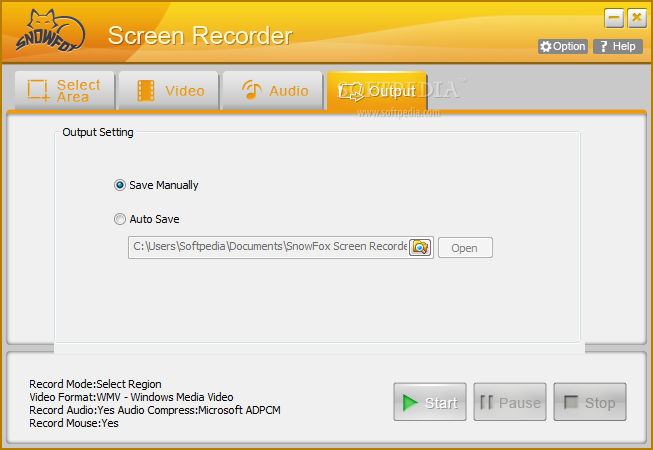The width and height of the screenshot is (653, 450).
Task: Close the Screen Recorder window
Action: [637, 18]
